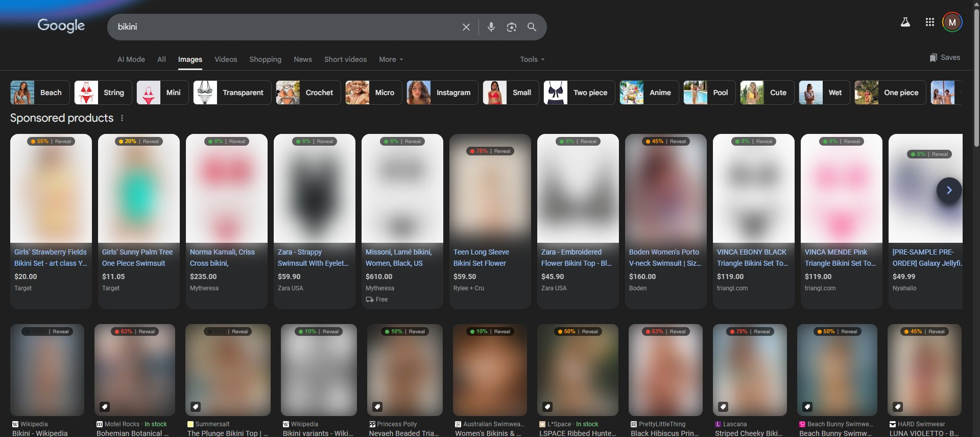This screenshot has height=437, width=980.
Task: Open Zara Strappy Swimsuit With Eyelet listing
Action: [313, 258]
